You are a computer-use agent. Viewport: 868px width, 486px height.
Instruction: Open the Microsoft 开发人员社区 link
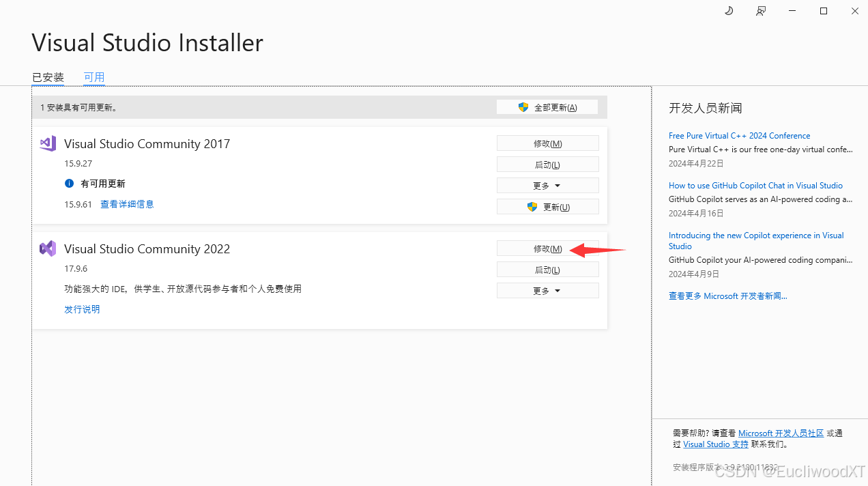[x=781, y=433]
